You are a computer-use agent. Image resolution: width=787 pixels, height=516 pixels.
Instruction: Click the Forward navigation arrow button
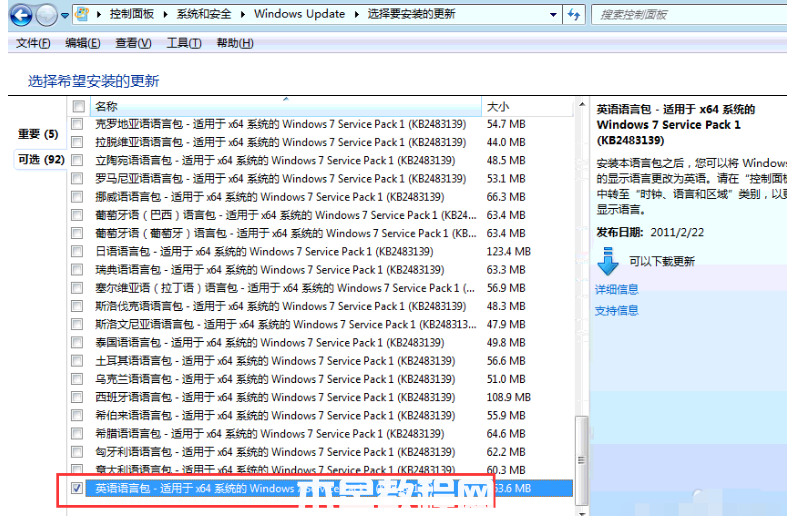tap(47, 15)
